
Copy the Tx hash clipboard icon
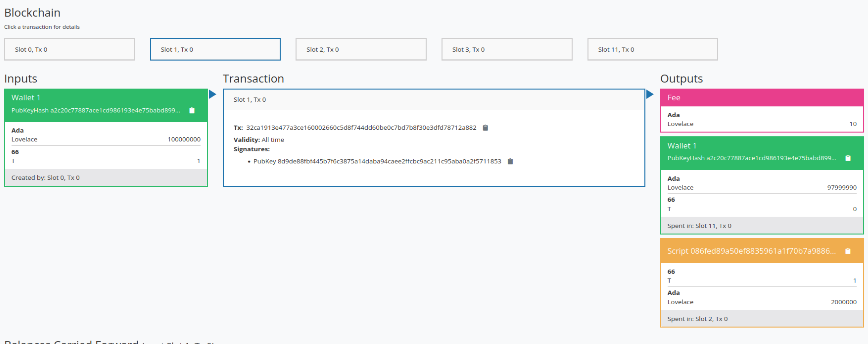click(x=485, y=128)
